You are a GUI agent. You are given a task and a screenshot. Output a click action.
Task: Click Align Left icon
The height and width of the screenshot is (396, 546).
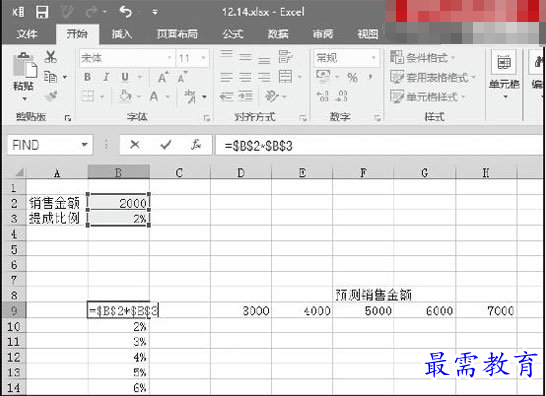pyautogui.click(x=227, y=77)
